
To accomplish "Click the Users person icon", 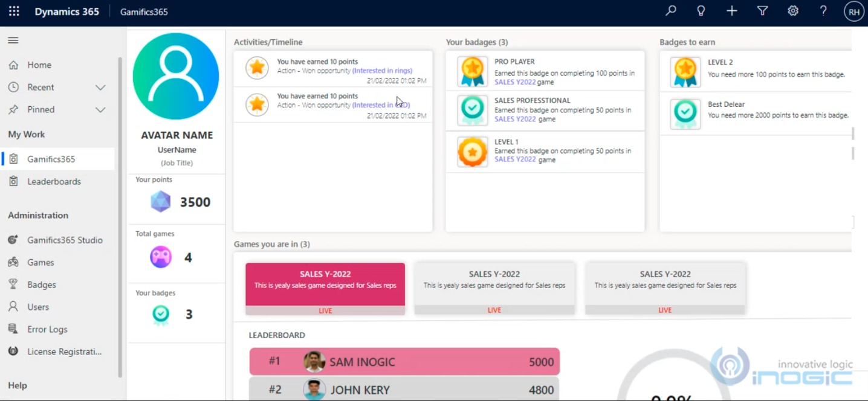I will pyautogui.click(x=13, y=307).
